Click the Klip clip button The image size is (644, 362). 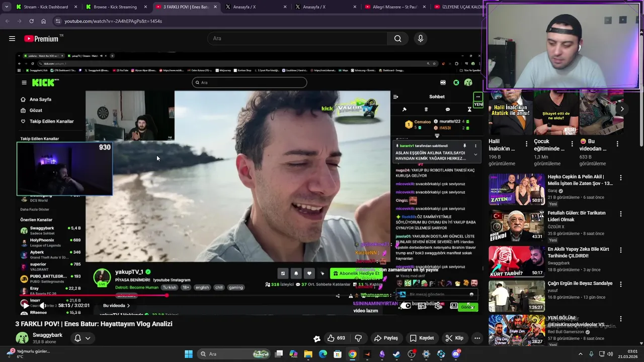(454, 338)
